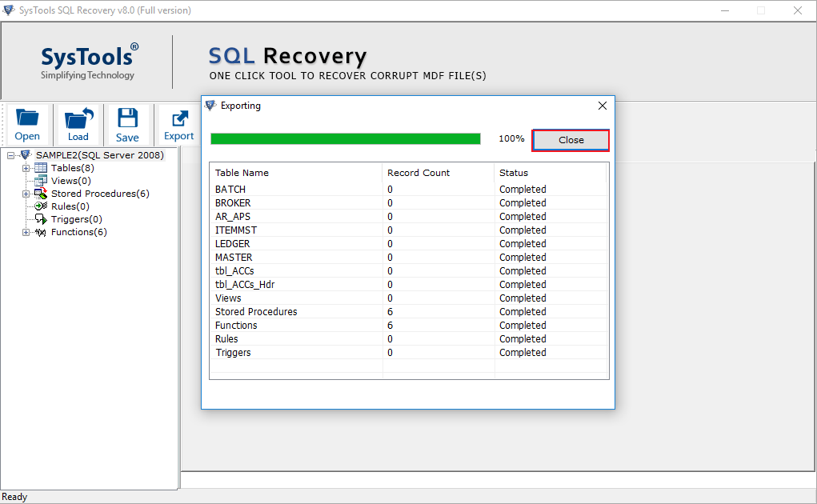Click the Save floppy disk icon
Image resolution: width=817 pixels, height=504 pixels.
pos(128,118)
